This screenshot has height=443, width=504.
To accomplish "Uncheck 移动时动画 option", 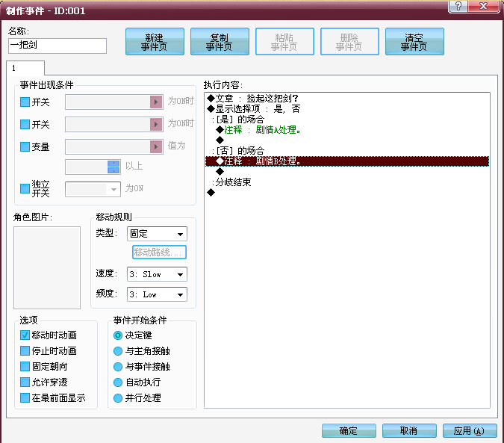I will (x=25, y=335).
